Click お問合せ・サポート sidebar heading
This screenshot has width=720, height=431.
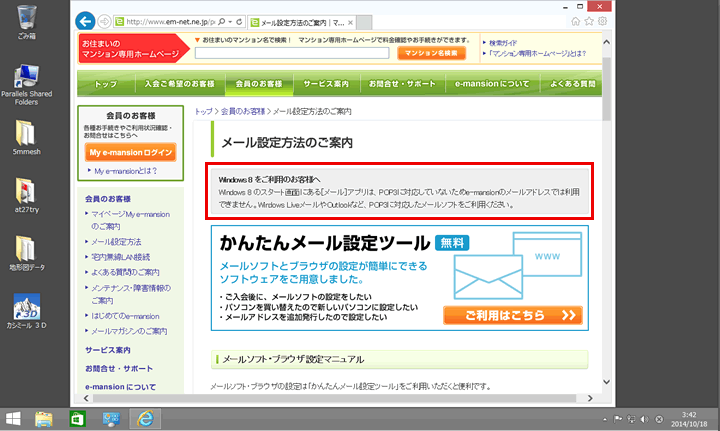(x=119, y=369)
